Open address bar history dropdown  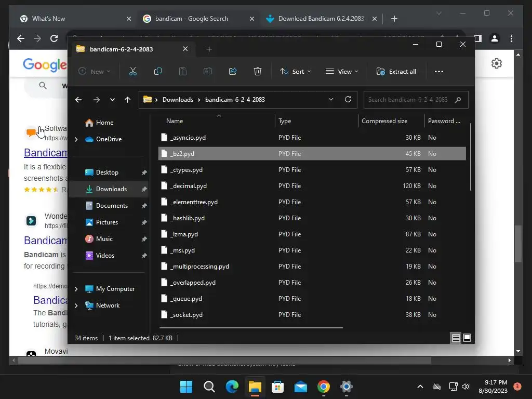click(x=331, y=99)
